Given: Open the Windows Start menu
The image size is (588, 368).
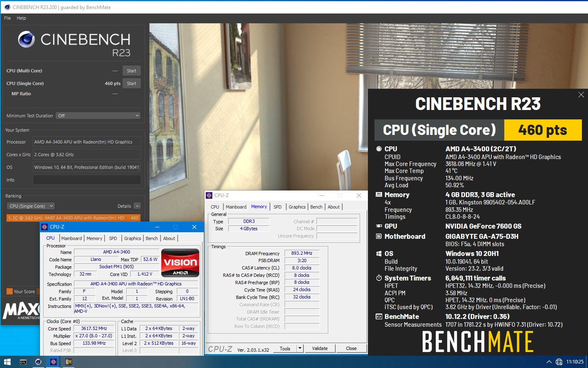Looking at the screenshot, I should pos(7,362).
